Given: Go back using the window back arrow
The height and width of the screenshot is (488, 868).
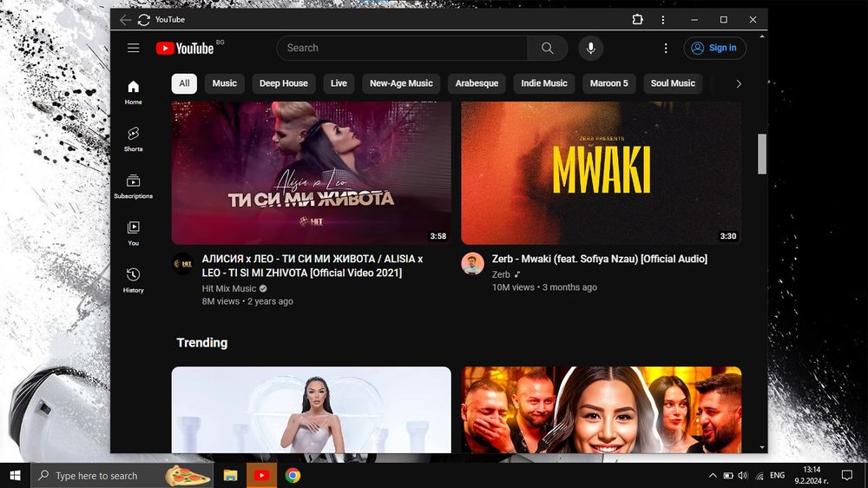Looking at the screenshot, I should point(125,20).
